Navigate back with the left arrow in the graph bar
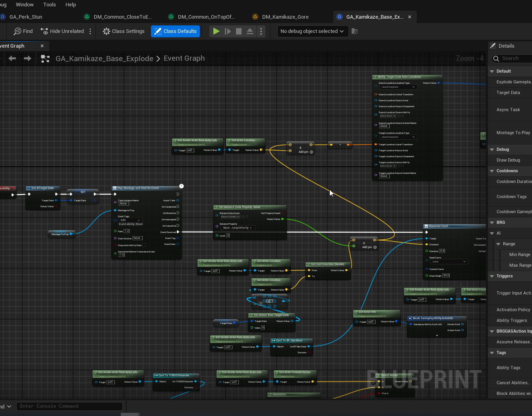The width and height of the screenshot is (532, 416). coord(12,58)
